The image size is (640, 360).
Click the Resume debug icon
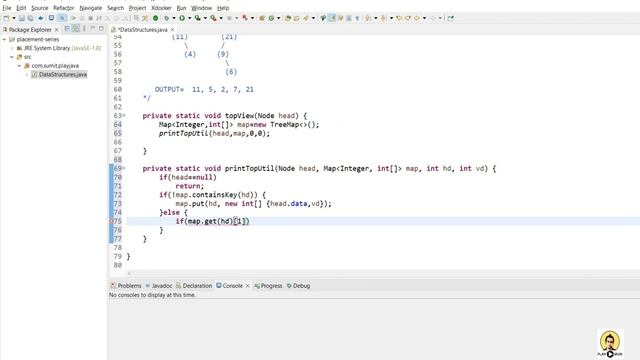pos(74,18)
